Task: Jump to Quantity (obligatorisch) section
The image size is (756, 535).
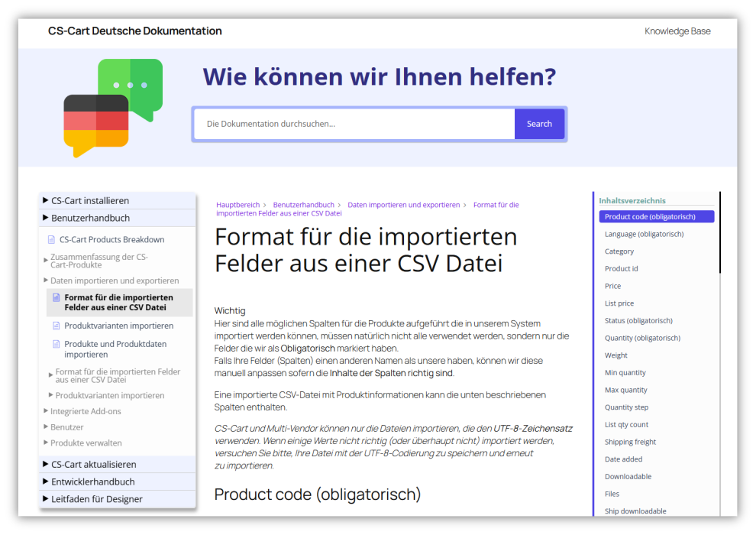Action: 642,338
